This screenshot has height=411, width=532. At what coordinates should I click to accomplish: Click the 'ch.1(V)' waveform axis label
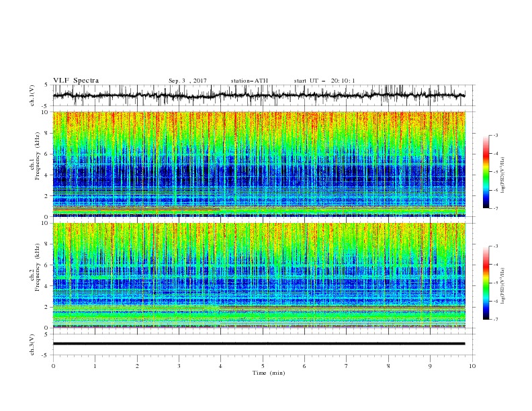(x=32, y=95)
